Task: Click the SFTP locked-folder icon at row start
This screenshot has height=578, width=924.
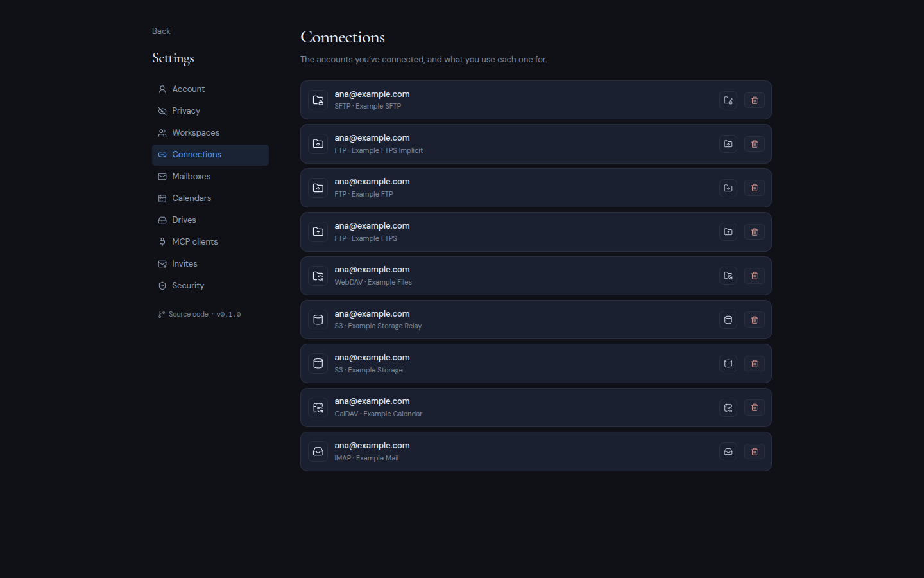Action: coord(318,100)
